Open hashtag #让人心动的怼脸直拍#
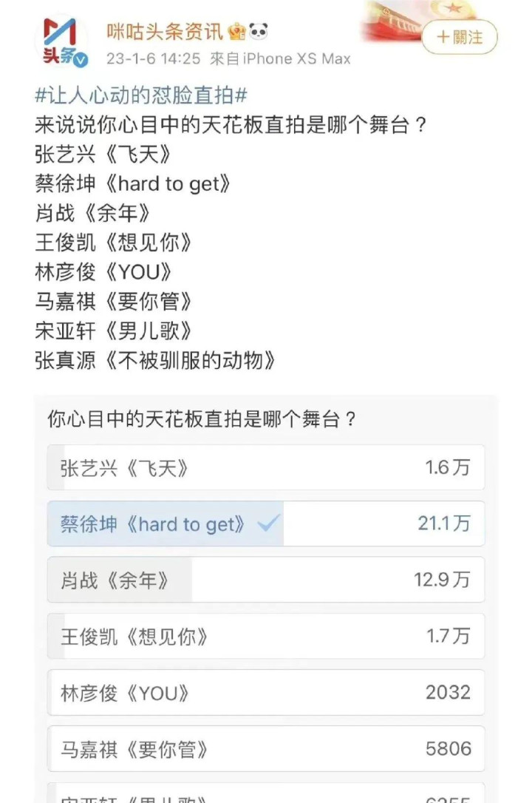Viewport: 532px width, 803px height. pos(141,95)
